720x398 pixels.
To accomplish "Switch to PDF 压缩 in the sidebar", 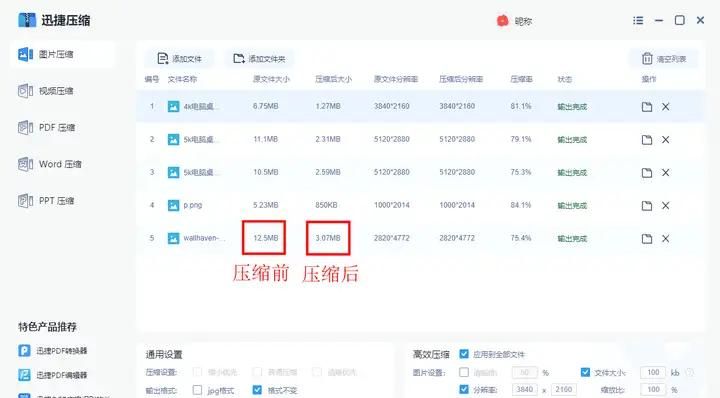I will coord(46,127).
